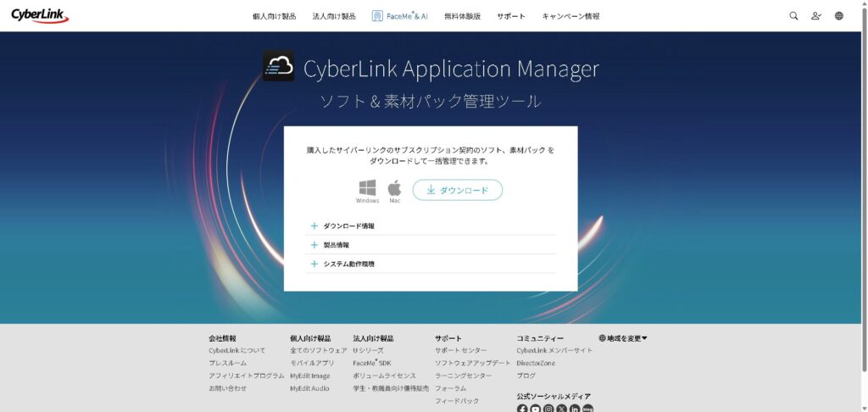Click the FaceMe & AI menu item
The width and height of the screenshot is (868, 412).
[400, 16]
